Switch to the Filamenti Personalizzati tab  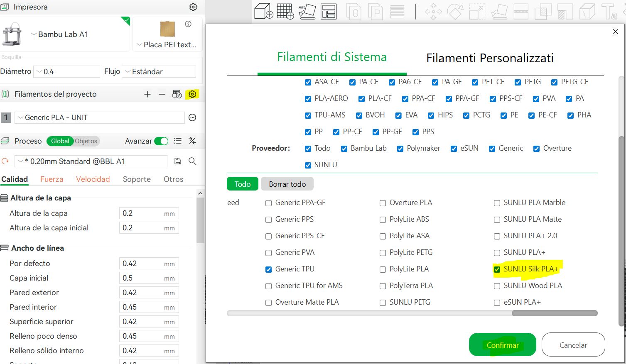(490, 58)
